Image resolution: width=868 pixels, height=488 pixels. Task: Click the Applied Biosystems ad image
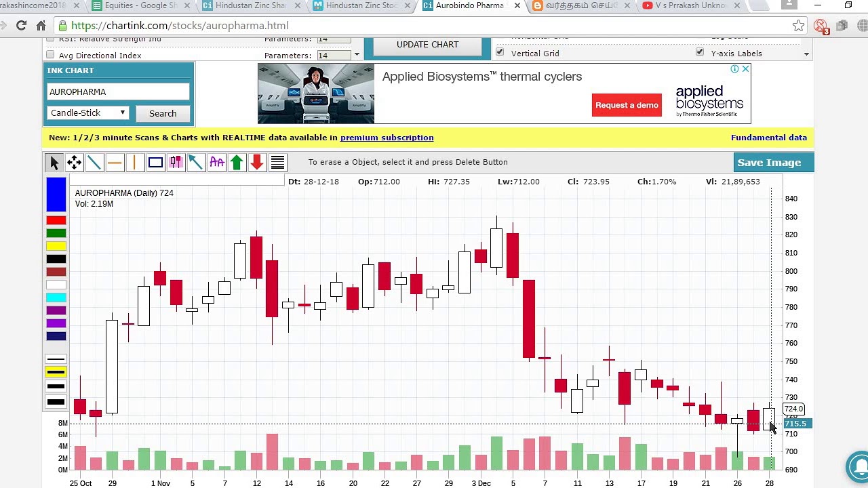[x=316, y=94]
